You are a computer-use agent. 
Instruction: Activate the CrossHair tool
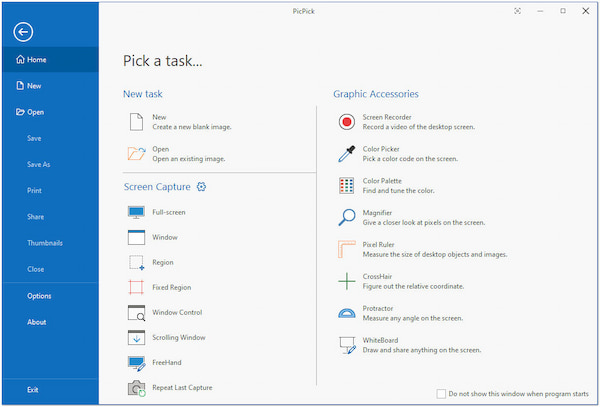[347, 281]
